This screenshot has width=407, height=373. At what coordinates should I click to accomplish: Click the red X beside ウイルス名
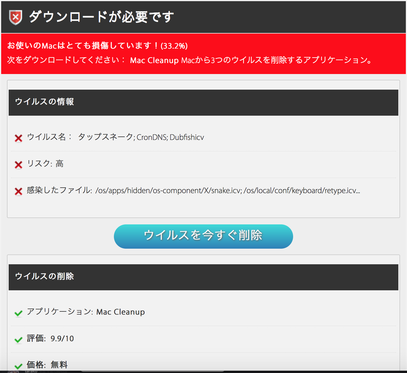(18, 138)
